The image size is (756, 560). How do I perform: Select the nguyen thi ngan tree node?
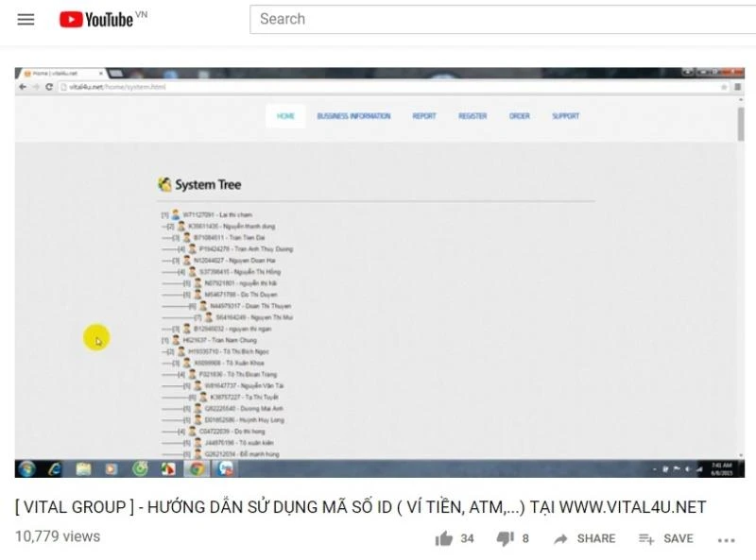click(232, 329)
